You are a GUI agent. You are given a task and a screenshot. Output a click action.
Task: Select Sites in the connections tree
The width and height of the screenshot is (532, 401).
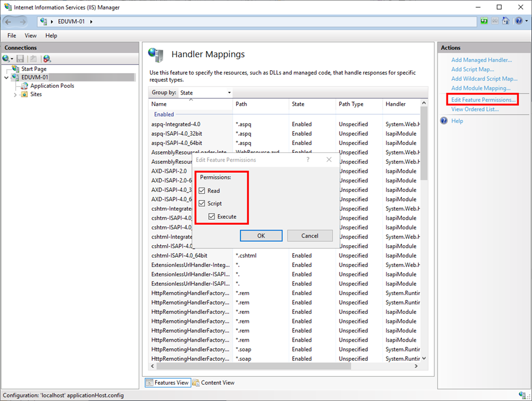click(x=36, y=95)
